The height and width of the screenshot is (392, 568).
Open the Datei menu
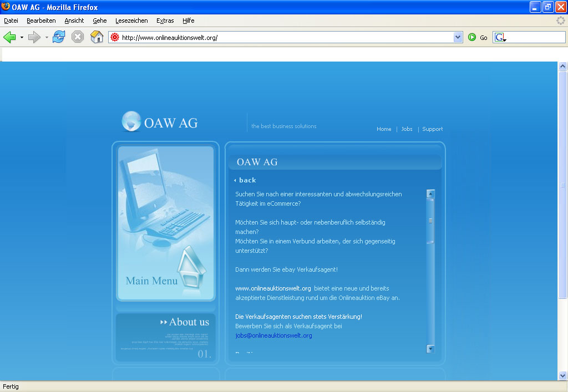click(11, 21)
